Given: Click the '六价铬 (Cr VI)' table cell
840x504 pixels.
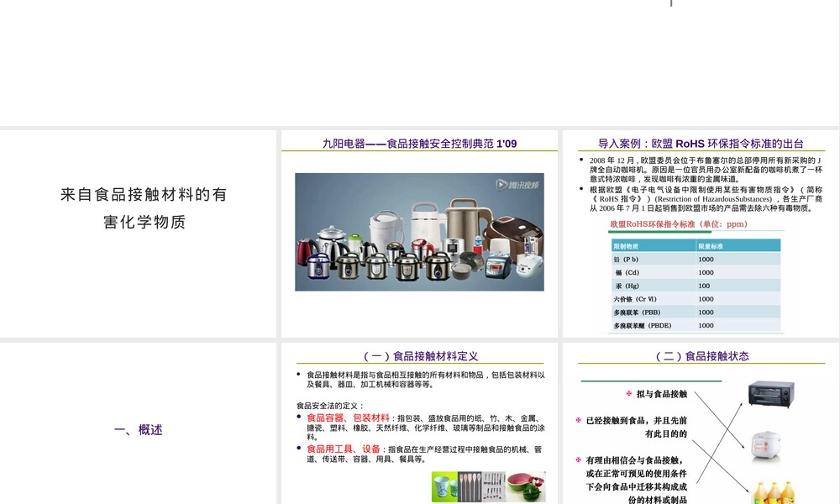Looking at the screenshot, I should [654, 299].
